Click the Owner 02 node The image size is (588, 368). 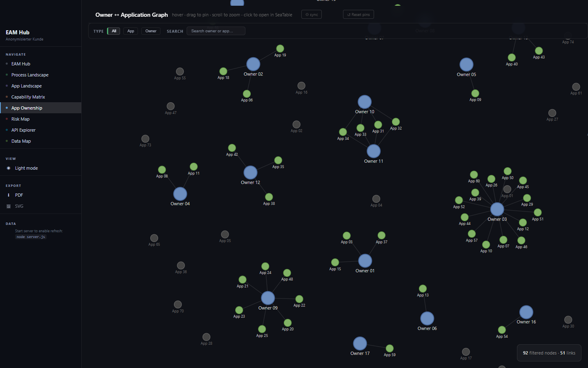[x=253, y=64]
